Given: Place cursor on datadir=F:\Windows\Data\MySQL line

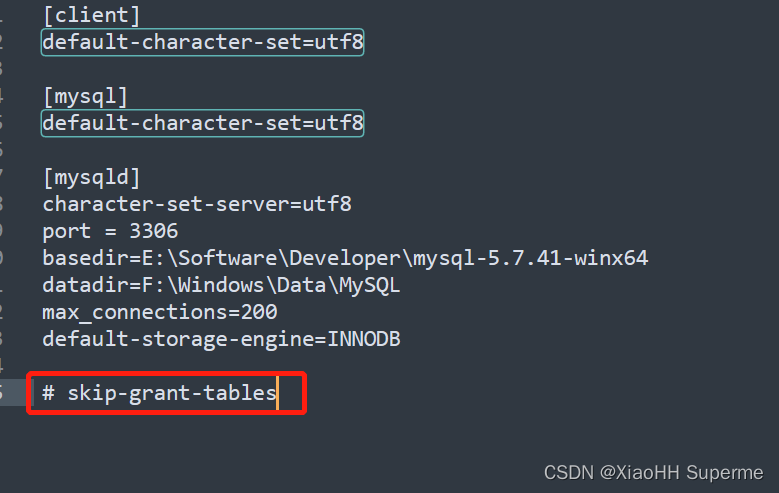Looking at the screenshot, I should (x=221, y=285).
